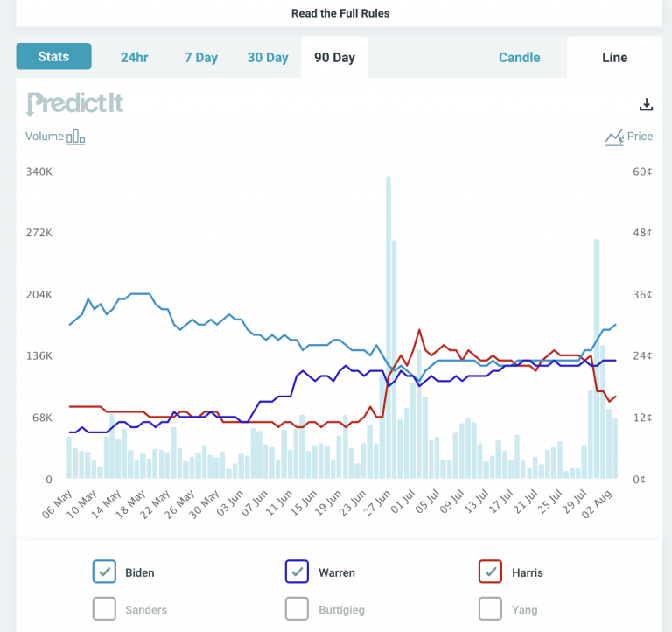Image resolution: width=672 pixels, height=632 pixels.
Task: Toggle the Volume bar chart icon
Action: tap(76, 137)
